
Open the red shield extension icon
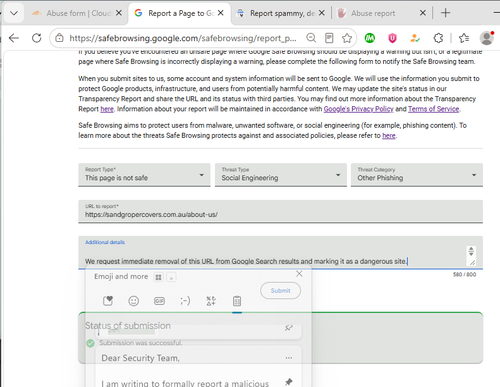pyautogui.click(x=392, y=38)
